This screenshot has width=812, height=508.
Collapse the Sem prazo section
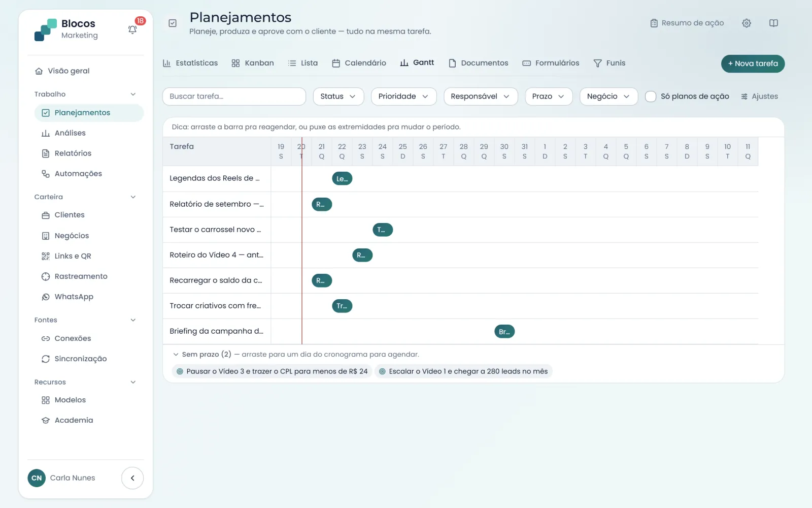click(176, 355)
